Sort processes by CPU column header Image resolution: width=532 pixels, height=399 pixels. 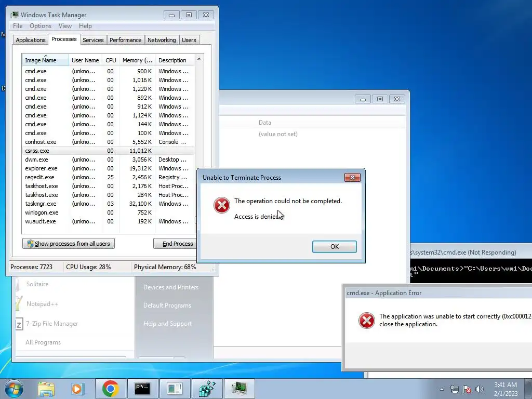(x=111, y=60)
